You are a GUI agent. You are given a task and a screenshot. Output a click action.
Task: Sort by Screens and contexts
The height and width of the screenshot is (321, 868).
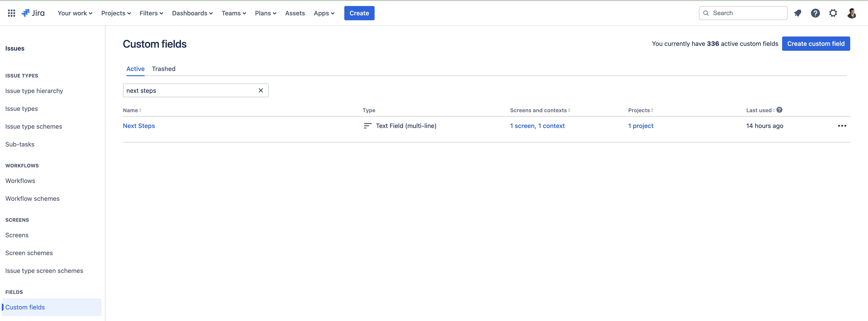point(538,110)
